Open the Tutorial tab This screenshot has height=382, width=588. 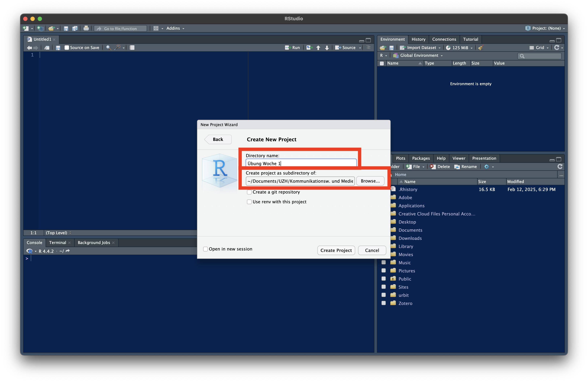(470, 39)
